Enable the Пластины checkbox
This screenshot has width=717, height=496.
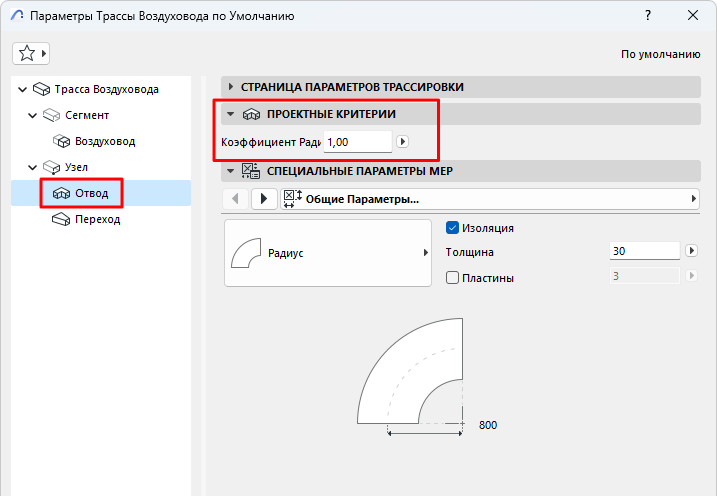pyautogui.click(x=452, y=277)
